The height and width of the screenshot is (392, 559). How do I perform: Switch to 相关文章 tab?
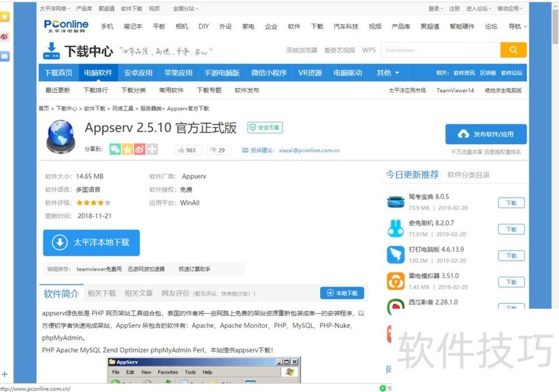[x=138, y=293]
